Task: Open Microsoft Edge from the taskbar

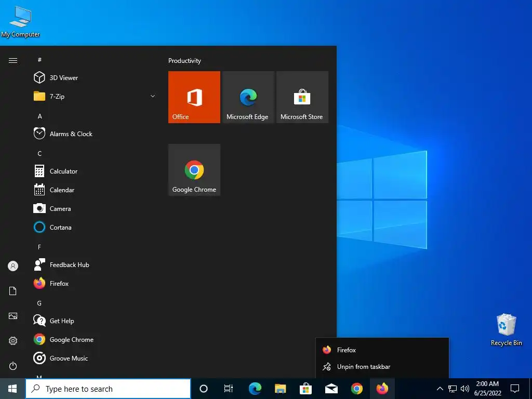Action: point(255,389)
